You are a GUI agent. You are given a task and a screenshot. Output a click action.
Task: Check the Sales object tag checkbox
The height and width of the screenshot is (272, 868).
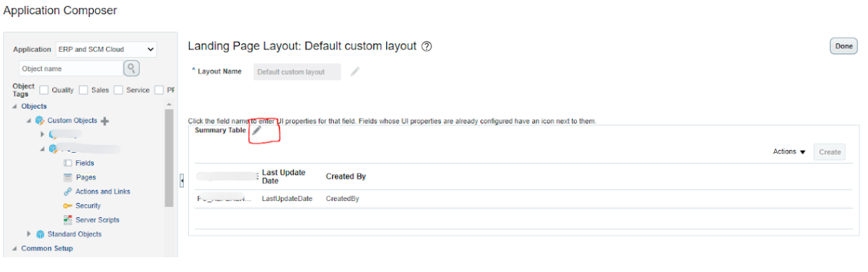[84, 90]
